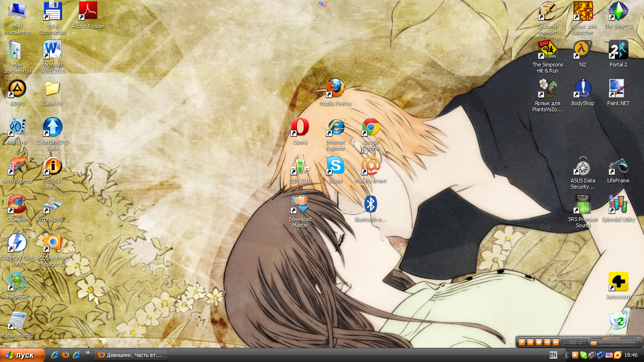The height and width of the screenshot is (362, 644).
Task: Switch to the Девишник Firefox taskbar window
Action: pos(131,355)
